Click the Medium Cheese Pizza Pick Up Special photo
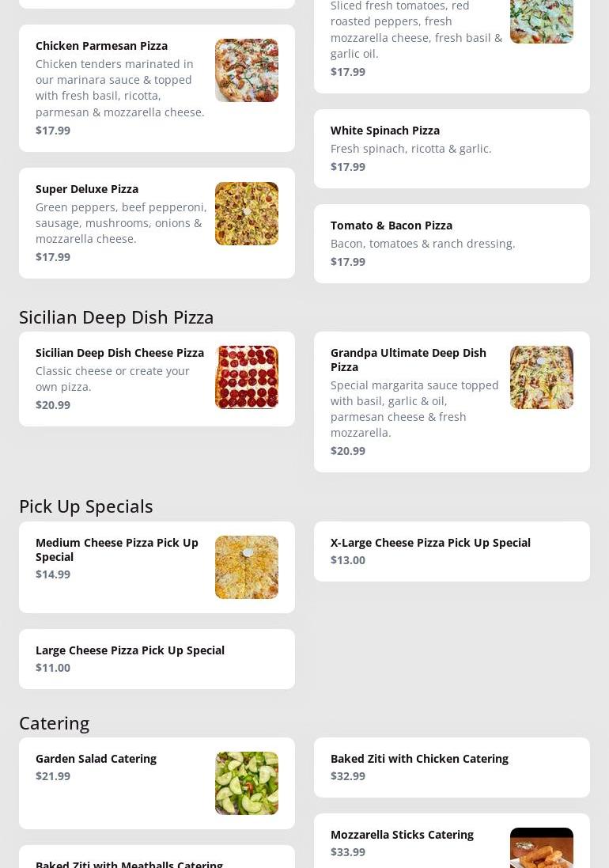The image size is (609, 868). click(246, 567)
